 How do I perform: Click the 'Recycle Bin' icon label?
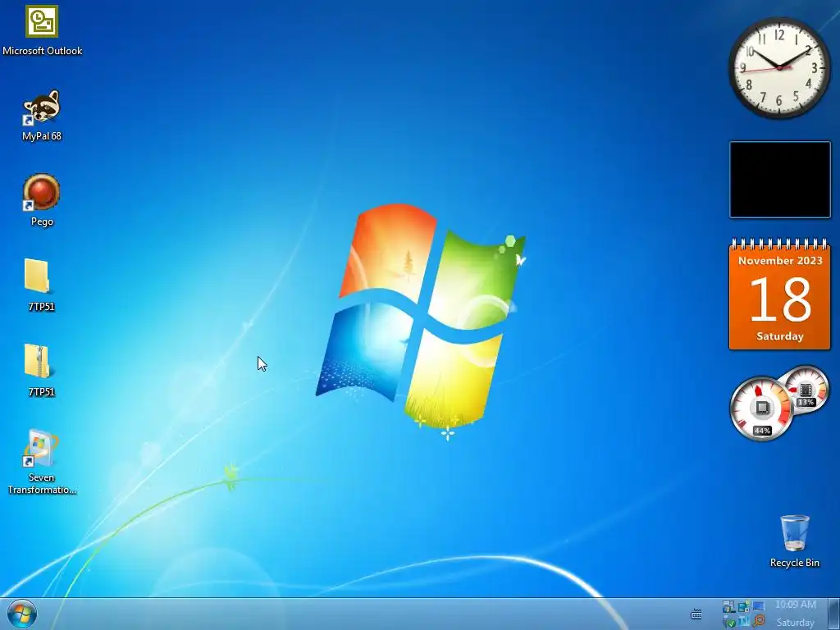pos(794,563)
